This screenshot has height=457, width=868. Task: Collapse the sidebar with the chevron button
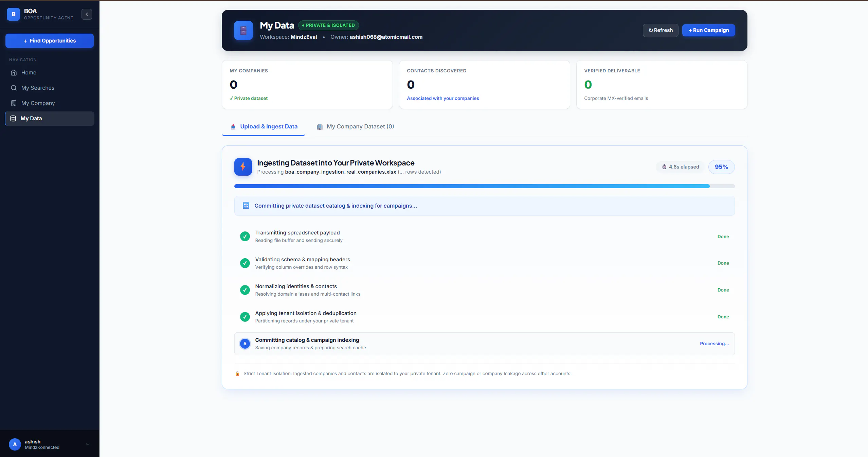click(87, 14)
